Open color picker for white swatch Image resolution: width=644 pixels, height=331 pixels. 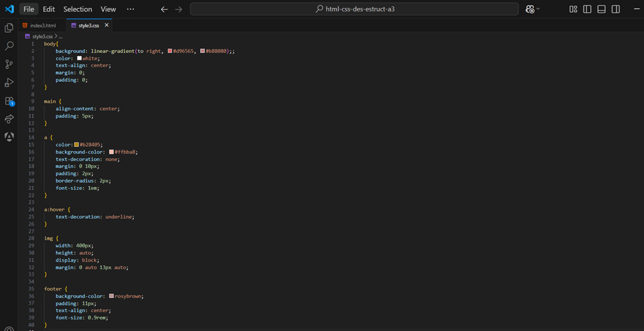[79, 58]
